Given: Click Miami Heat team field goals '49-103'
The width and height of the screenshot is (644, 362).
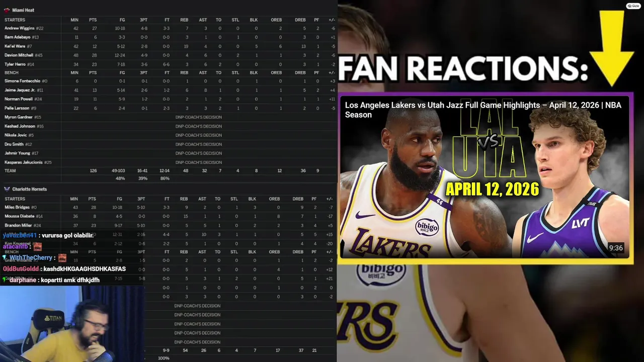Looking at the screenshot, I should (118, 170).
